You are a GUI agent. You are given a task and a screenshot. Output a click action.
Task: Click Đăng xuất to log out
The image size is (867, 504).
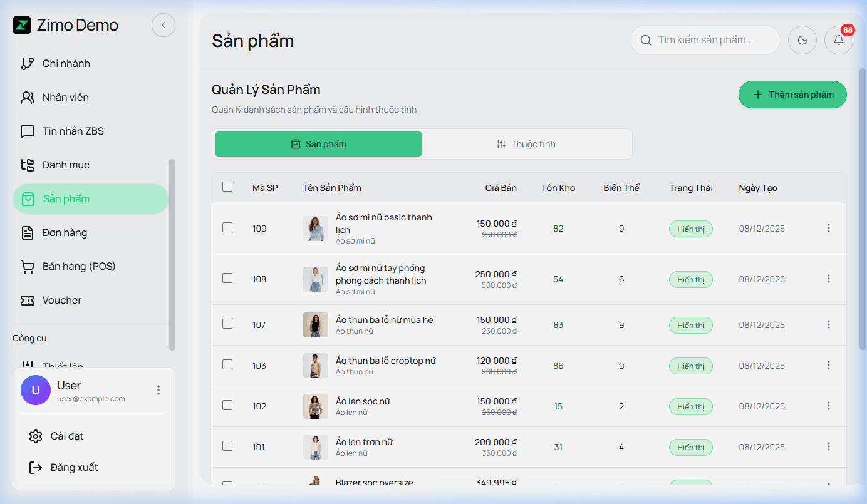pos(74,468)
